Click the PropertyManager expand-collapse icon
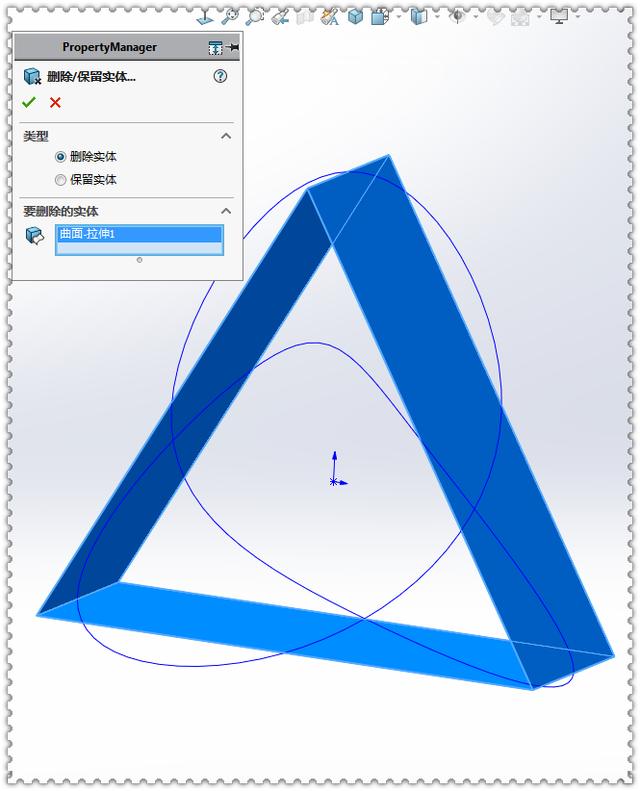The height and width of the screenshot is (791, 640). click(215, 47)
